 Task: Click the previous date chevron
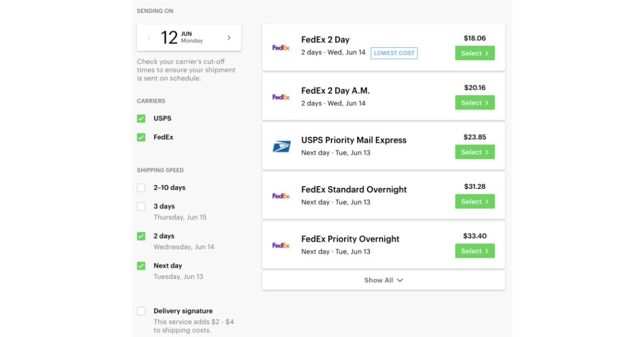click(x=149, y=37)
